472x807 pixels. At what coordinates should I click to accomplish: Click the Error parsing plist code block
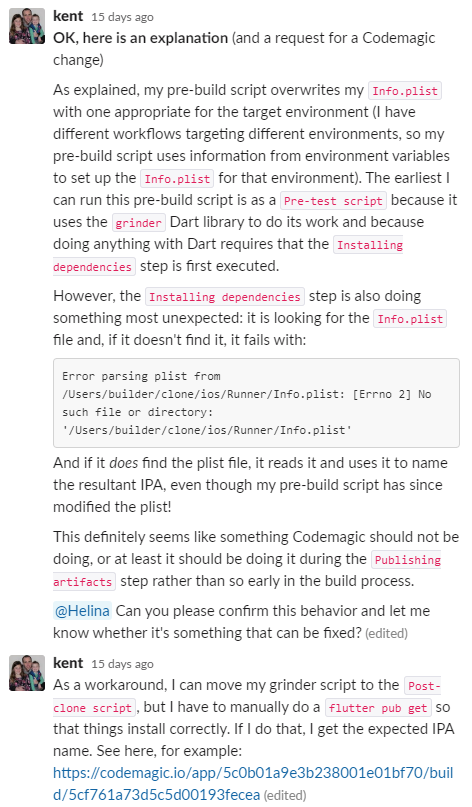256,403
